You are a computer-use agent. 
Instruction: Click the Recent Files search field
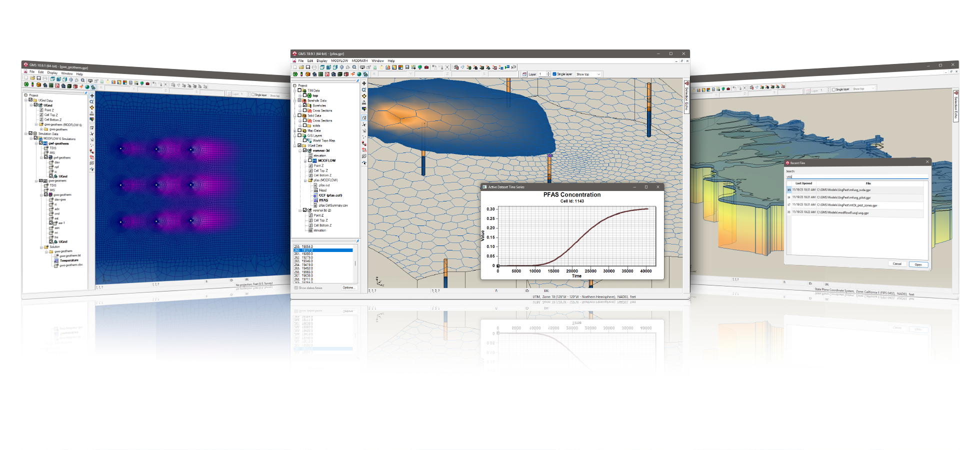coord(856,176)
